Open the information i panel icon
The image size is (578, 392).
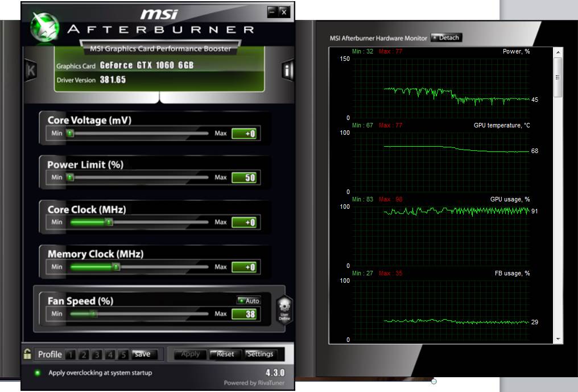pos(287,71)
